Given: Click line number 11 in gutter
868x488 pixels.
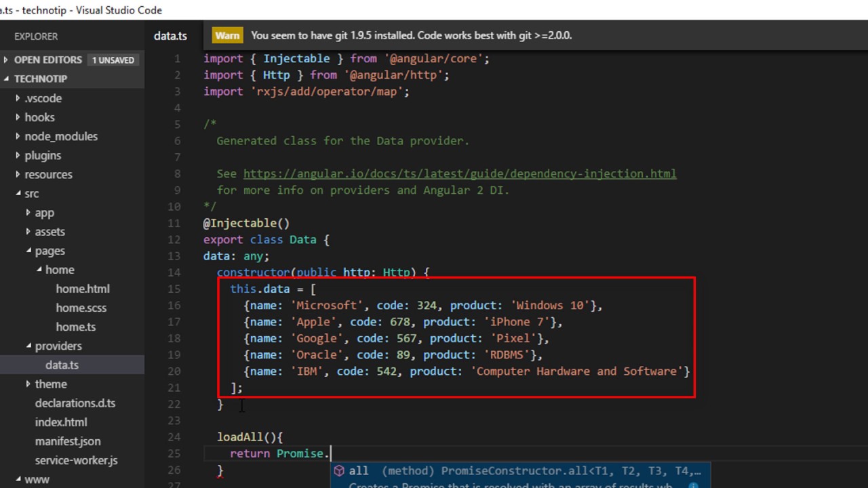Looking at the screenshot, I should (174, 223).
